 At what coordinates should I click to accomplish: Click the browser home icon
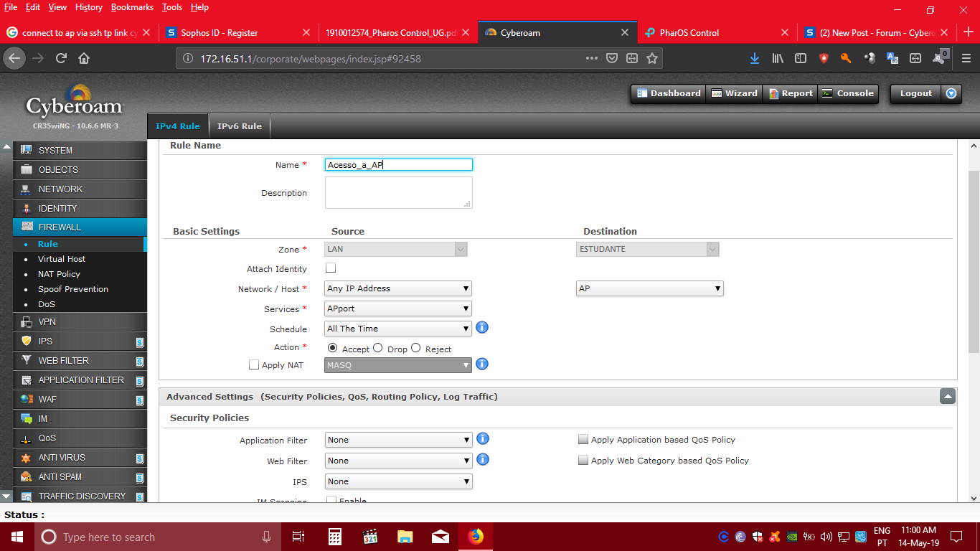tap(84, 59)
